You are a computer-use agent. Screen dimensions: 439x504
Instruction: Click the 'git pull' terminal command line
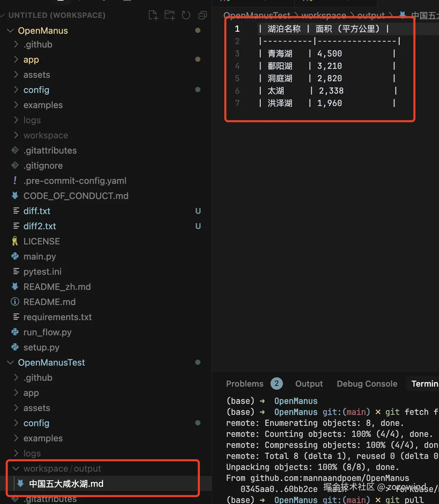tap(325, 500)
